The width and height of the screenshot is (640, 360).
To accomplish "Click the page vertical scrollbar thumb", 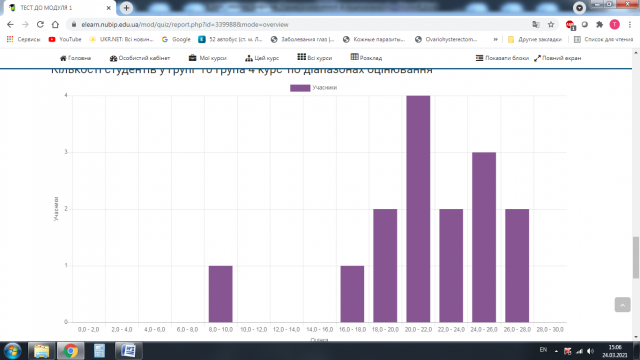I will click(636, 257).
